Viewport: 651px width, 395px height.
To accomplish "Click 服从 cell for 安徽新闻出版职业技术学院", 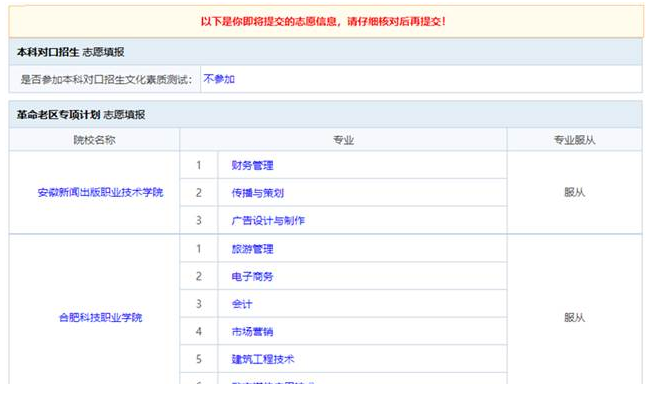I will pos(575,192).
